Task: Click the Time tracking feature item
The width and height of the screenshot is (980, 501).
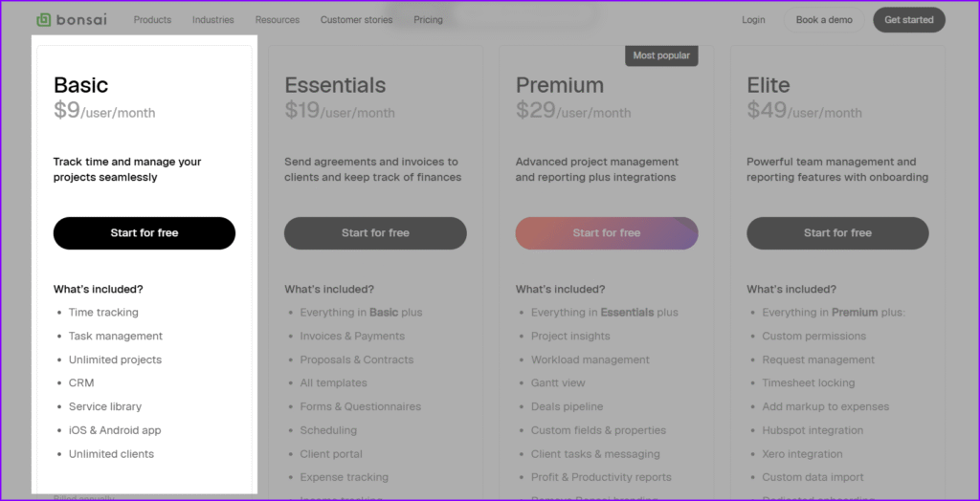Action: pos(103,313)
